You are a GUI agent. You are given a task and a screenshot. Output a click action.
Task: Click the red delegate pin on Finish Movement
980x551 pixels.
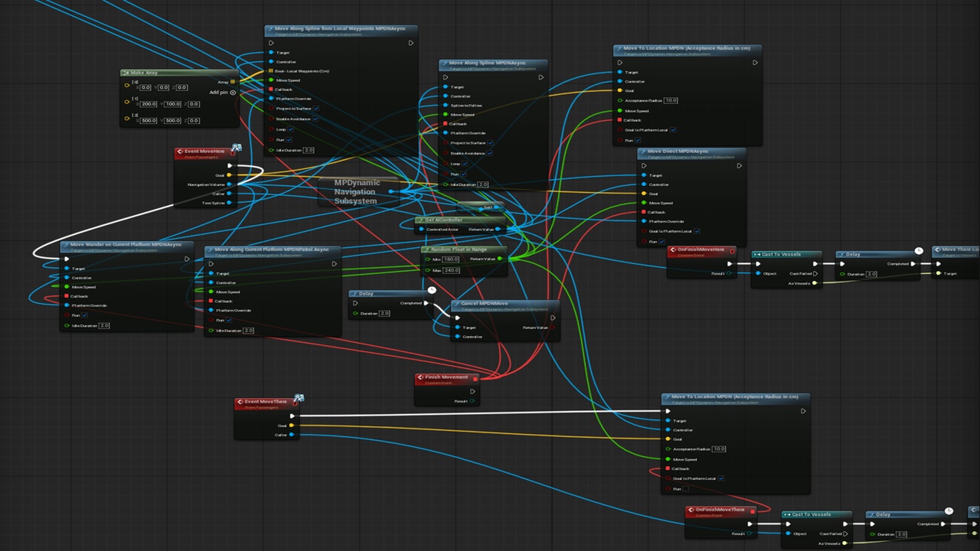click(x=475, y=378)
